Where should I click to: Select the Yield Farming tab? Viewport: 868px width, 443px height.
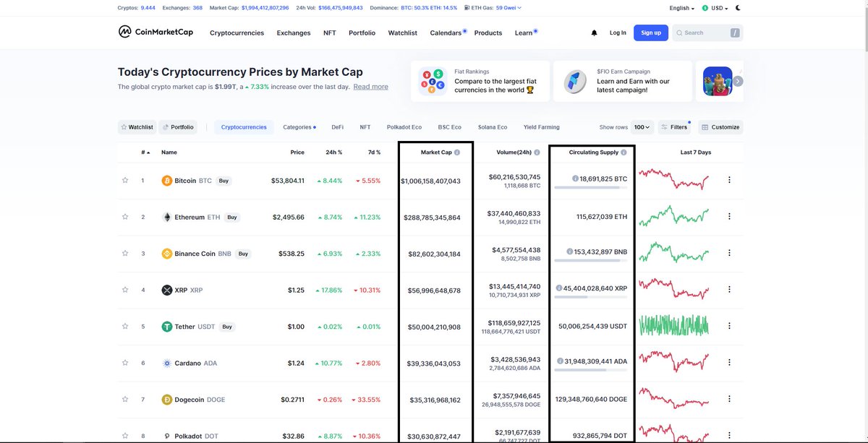[542, 127]
